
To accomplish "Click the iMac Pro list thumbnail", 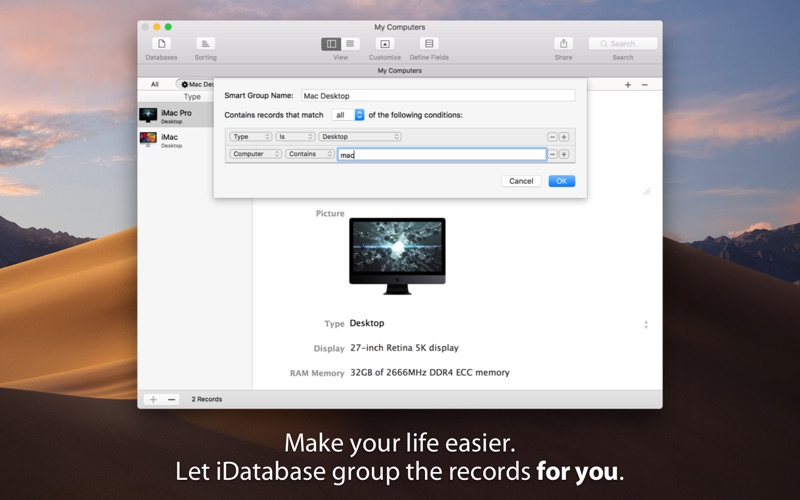I will pos(148,115).
